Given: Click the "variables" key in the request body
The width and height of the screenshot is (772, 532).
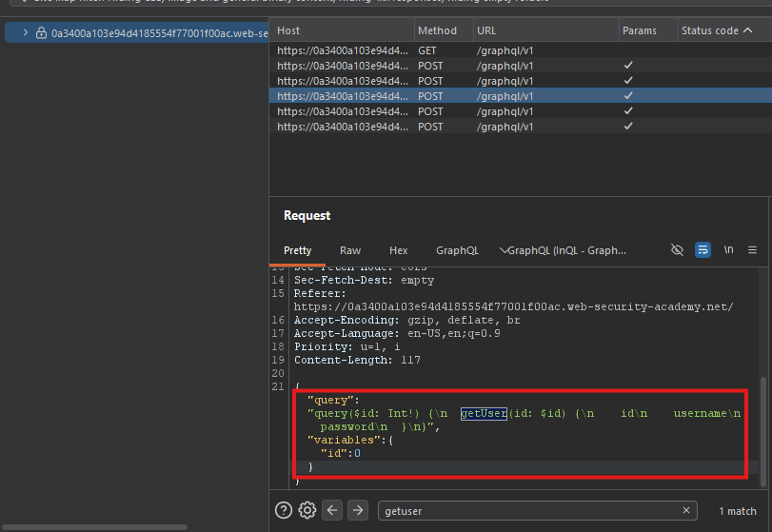Looking at the screenshot, I should click(x=345, y=440).
